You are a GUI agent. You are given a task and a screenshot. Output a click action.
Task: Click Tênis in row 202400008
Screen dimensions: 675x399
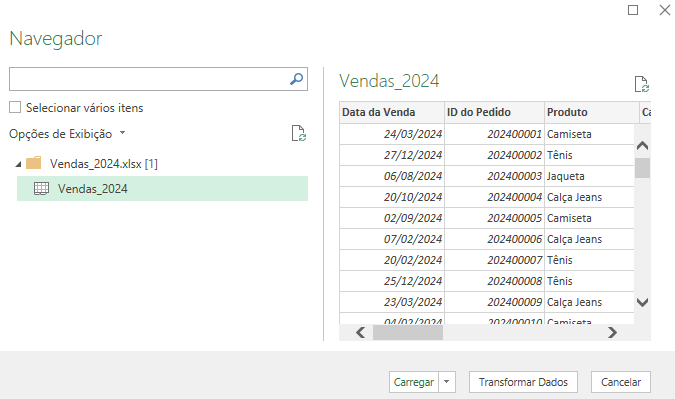[x=589, y=281]
